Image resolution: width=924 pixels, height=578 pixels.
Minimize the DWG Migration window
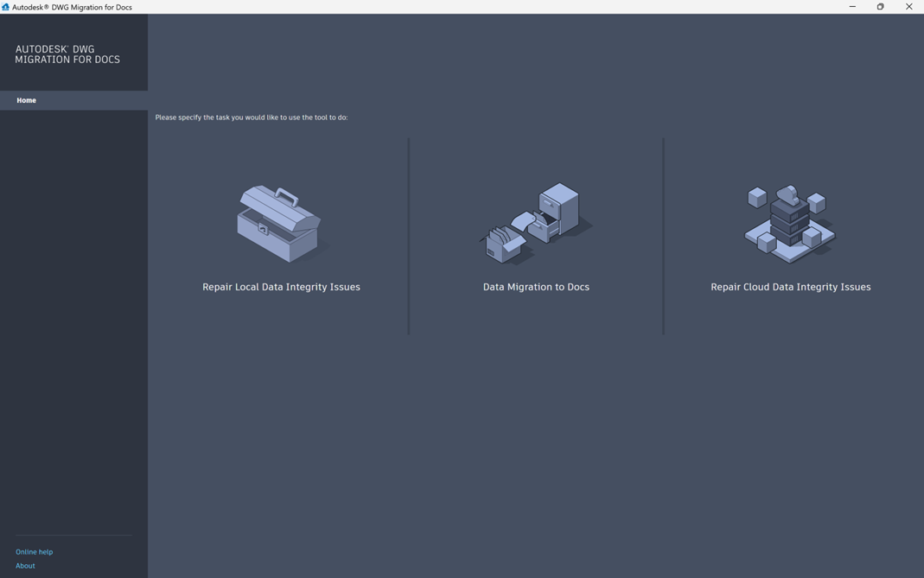click(852, 7)
